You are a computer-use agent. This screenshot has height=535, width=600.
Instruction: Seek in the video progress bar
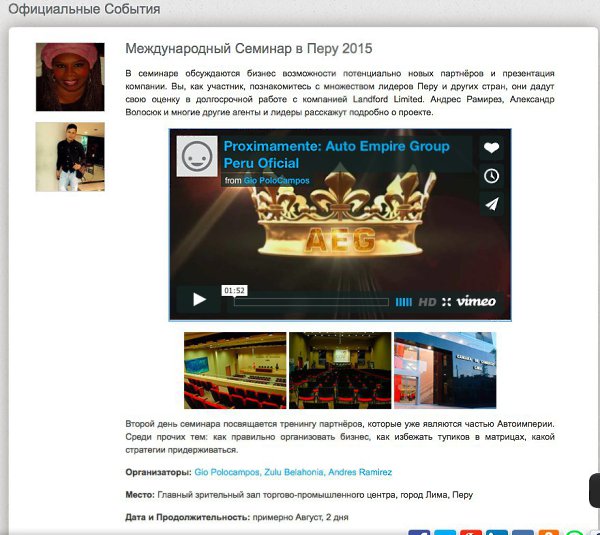pyautogui.click(x=311, y=302)
